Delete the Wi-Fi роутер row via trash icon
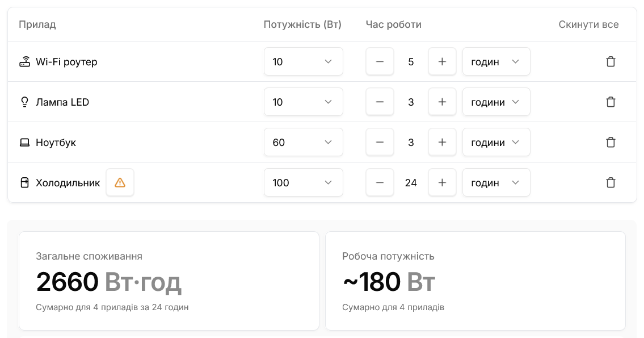This screenshot has height=338, width=644. [x=611, y=61]
